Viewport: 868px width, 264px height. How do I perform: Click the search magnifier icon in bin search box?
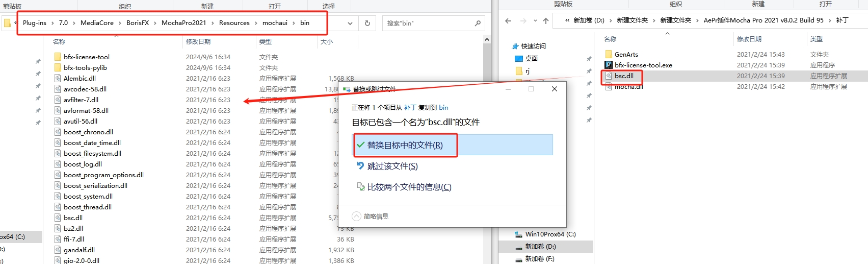point(478,23)
